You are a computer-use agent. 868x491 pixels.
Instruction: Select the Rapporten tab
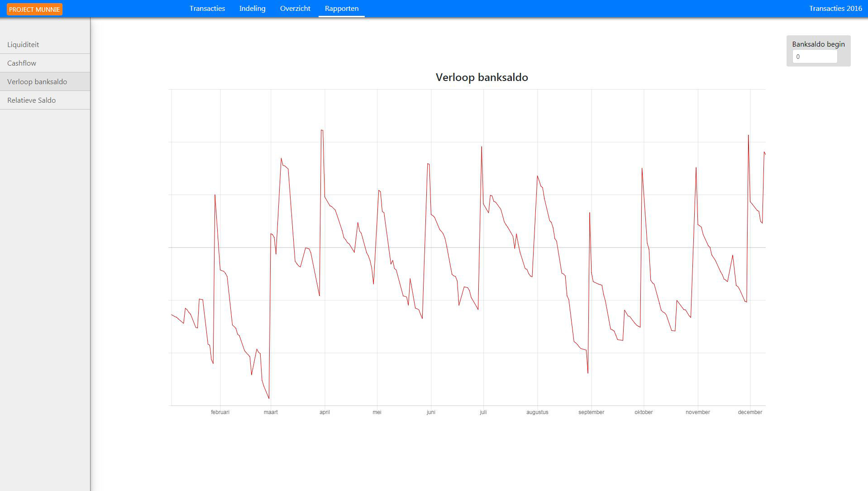pos(342,9)
